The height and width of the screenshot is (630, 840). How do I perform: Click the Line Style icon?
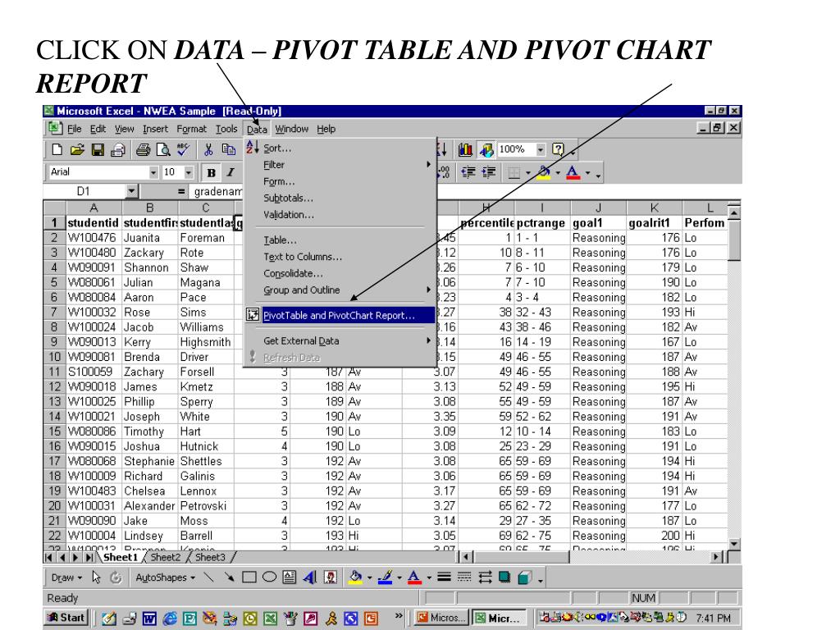pyautogui.click(x=444, y=577)
